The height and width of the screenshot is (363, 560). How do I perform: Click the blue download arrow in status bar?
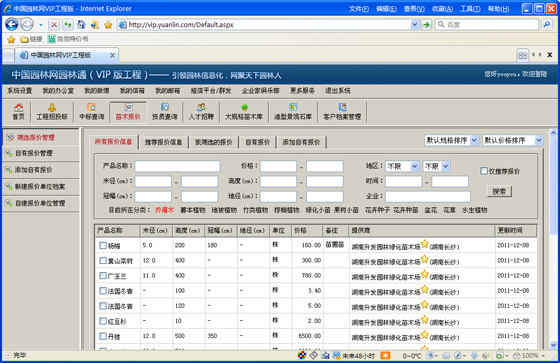tap(474, 355)
